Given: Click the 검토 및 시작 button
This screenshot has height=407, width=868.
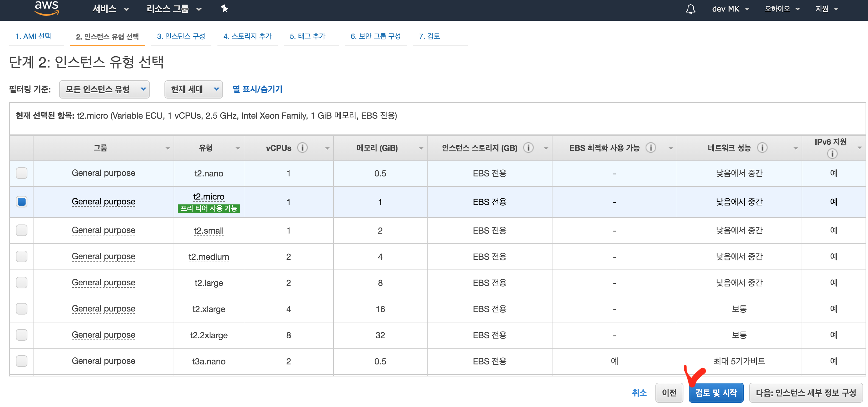Looking at the screenshot, I should (716, 392).
